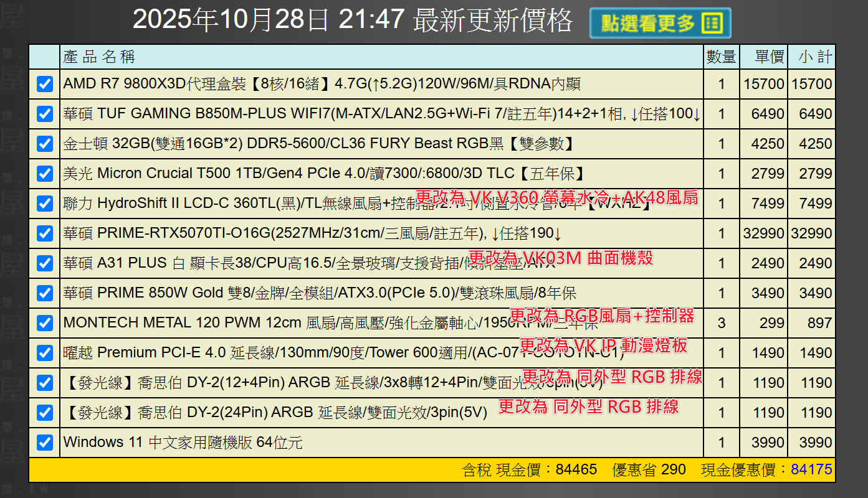Uncheck the 喬思伯 DY-2(24Pin) ARGB row checkbox
The width and height of the screenshot is (868, 498).
point(45,413)
